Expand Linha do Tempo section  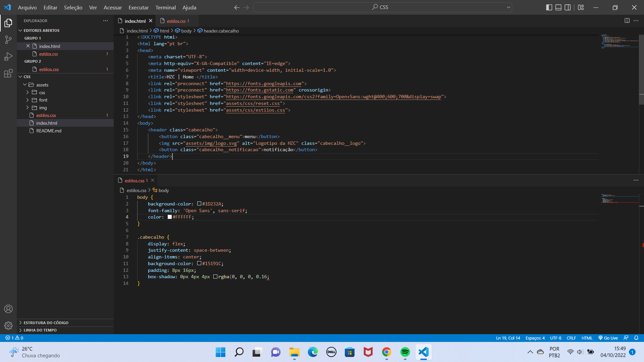65,330
